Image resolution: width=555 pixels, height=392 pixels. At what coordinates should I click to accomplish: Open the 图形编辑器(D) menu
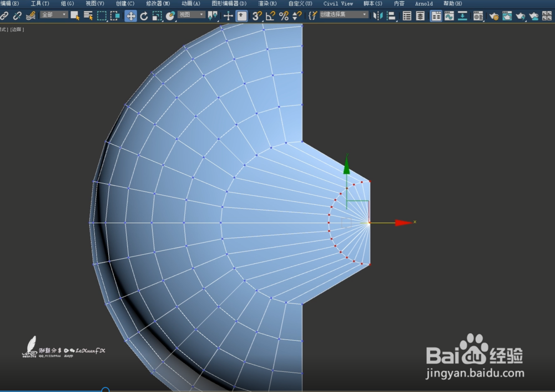coord(229,3)
